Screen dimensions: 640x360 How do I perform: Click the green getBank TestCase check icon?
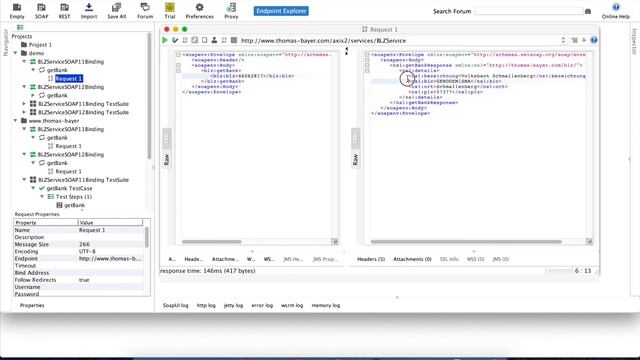[x=42, y=188]
